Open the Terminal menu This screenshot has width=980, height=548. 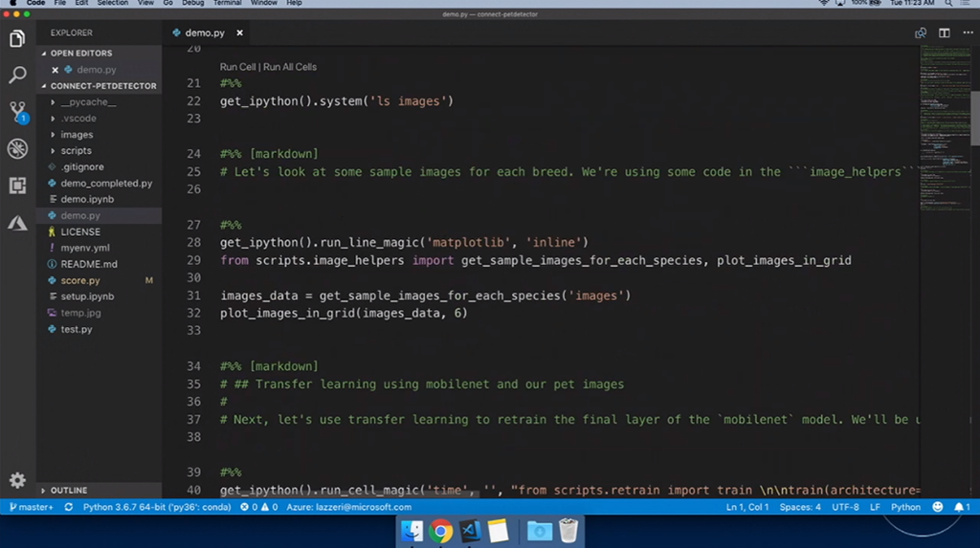pyautogui.click(x=227, y=4)
